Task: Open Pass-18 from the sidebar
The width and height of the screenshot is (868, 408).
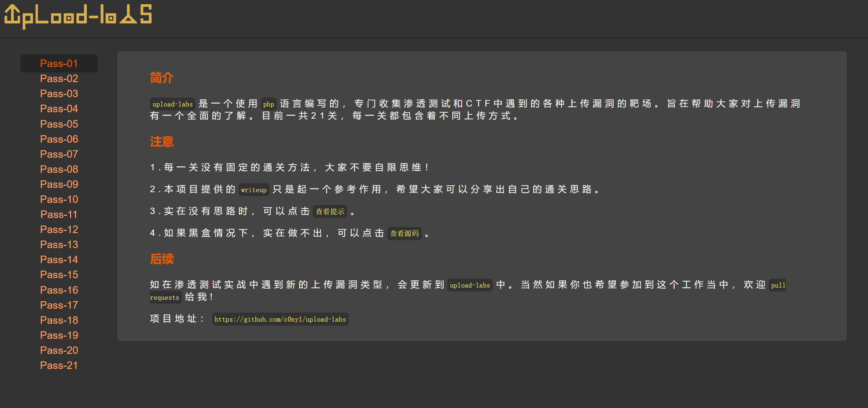Action: tap(59, 320)
